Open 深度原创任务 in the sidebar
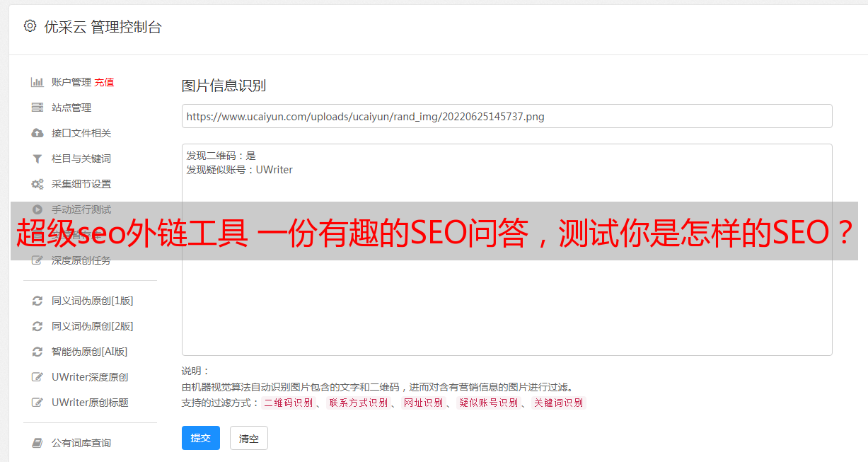Viewport: 868px width, 462px height. [81, 260]
